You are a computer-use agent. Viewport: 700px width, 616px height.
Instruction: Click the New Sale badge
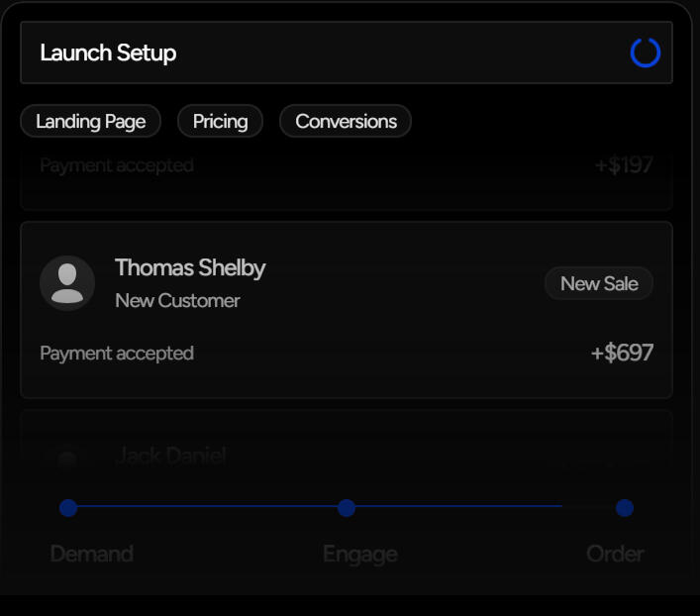point(599,283)
